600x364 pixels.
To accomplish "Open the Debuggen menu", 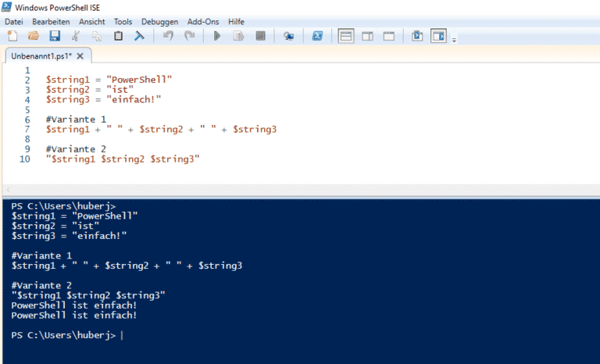I will pos(160,21).
